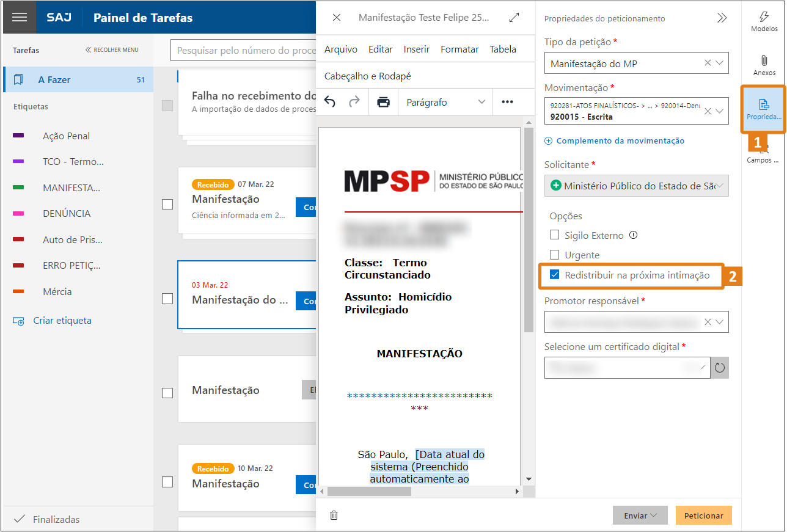Open the hamburger main menu
Viewport: 787px width, 532px height.
point(20,17)
